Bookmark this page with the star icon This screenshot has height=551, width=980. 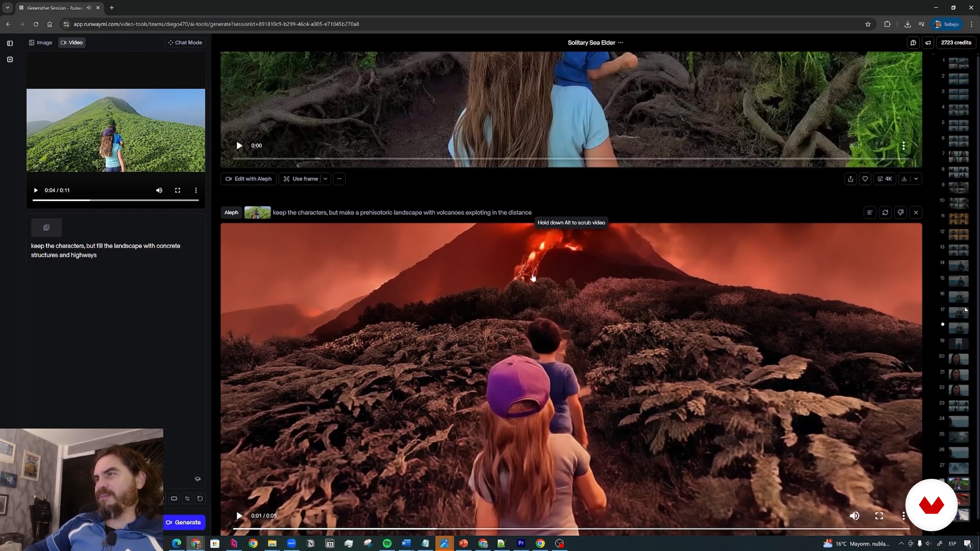pyautogui.click(x=868, y=24)
